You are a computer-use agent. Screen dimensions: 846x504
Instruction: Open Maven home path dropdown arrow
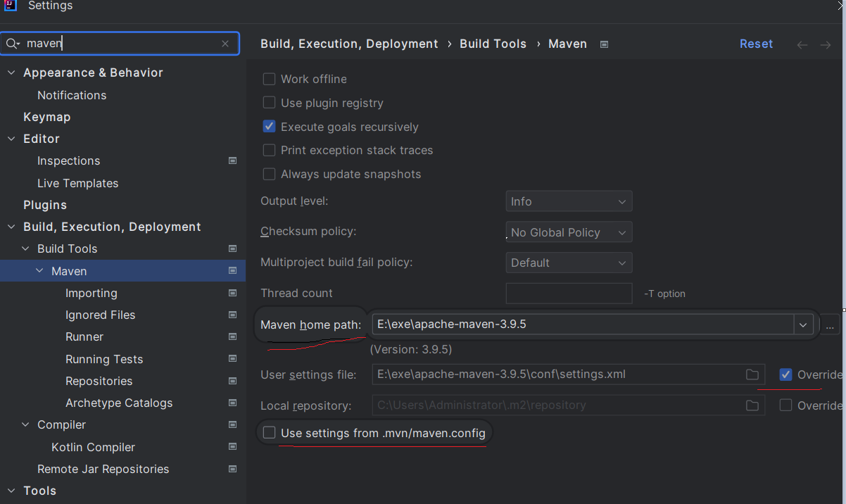[x=803, y=325]
